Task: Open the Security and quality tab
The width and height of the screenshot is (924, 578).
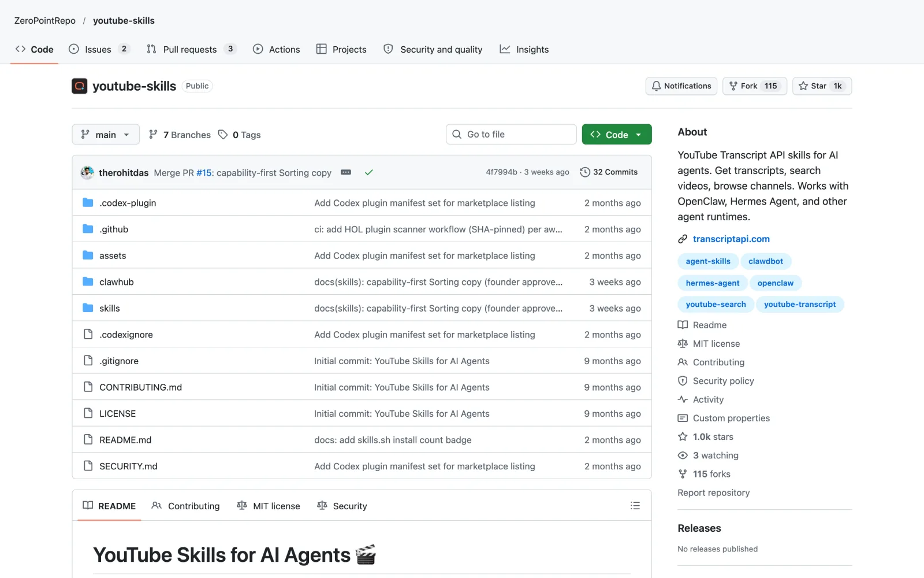Action: (x=433, y=49)
